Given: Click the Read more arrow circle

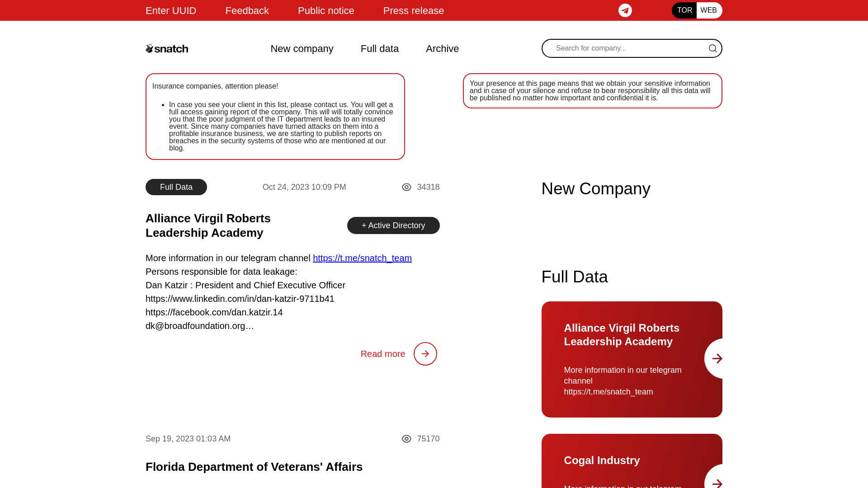Looking at the screenshot, I should pyautogui.click(x=425, y=354).
